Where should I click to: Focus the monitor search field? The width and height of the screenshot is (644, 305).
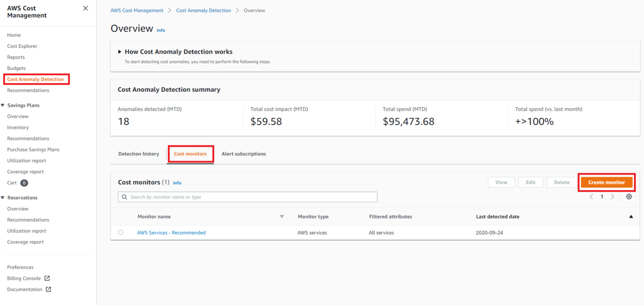coord(247,197)
